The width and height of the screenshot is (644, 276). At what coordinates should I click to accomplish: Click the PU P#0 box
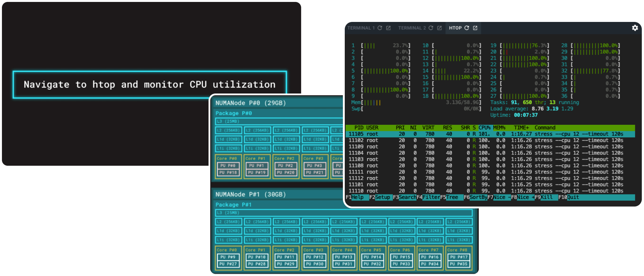pyautogui.click(x=228, y=166)
